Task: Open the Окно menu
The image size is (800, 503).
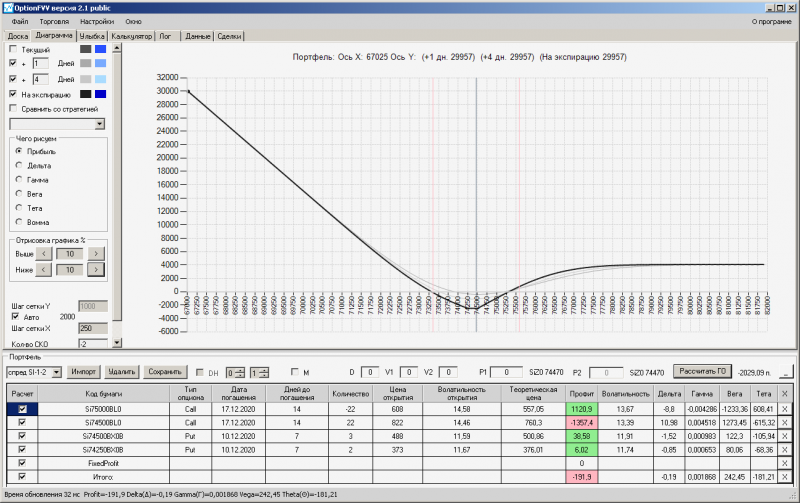Action: pos(134,21)
